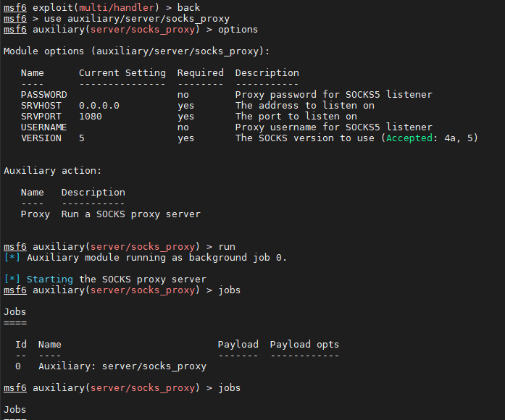Image resolution: width=505 pixels, height=420 pixels.
Task: Click 'Auxiliary: server/socks_proxy' job name
Action: click(122, 366)
